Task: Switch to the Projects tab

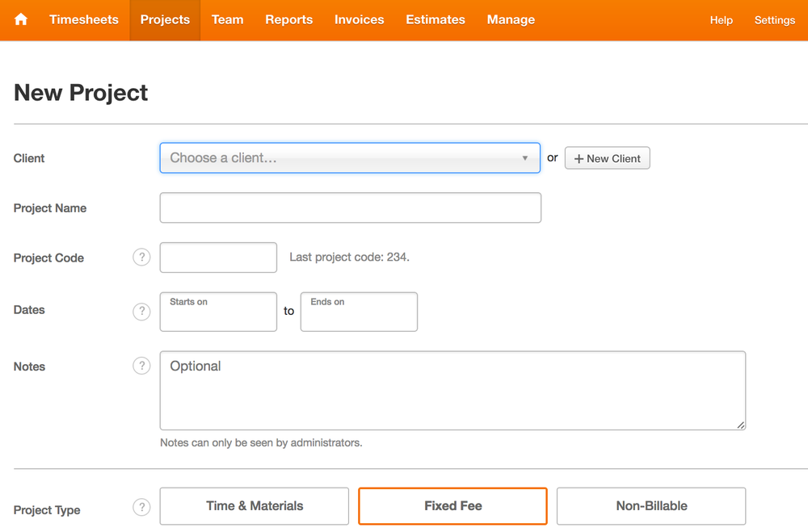Action: point(165,19)
